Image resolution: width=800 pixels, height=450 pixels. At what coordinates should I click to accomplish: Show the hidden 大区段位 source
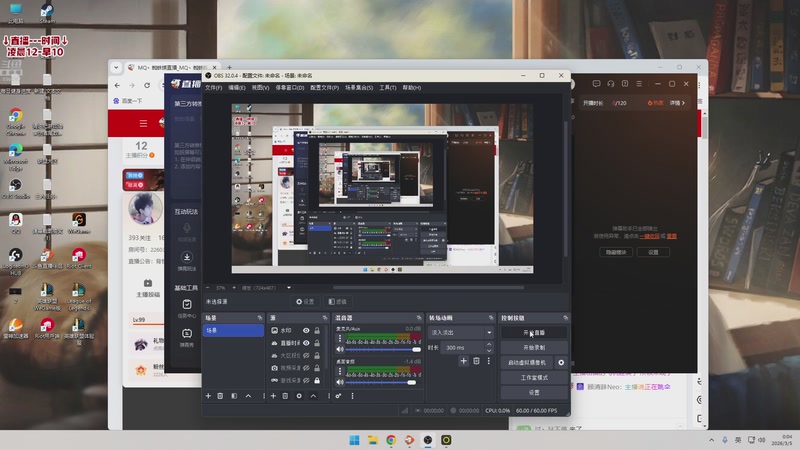click(306, 356)
